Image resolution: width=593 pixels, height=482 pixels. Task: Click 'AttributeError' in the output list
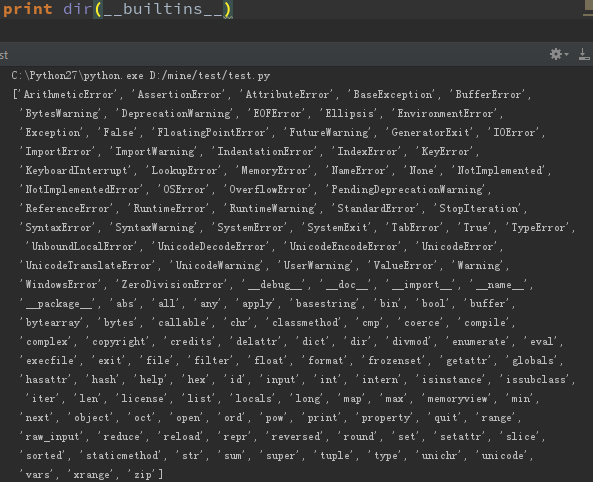point(287,94)
